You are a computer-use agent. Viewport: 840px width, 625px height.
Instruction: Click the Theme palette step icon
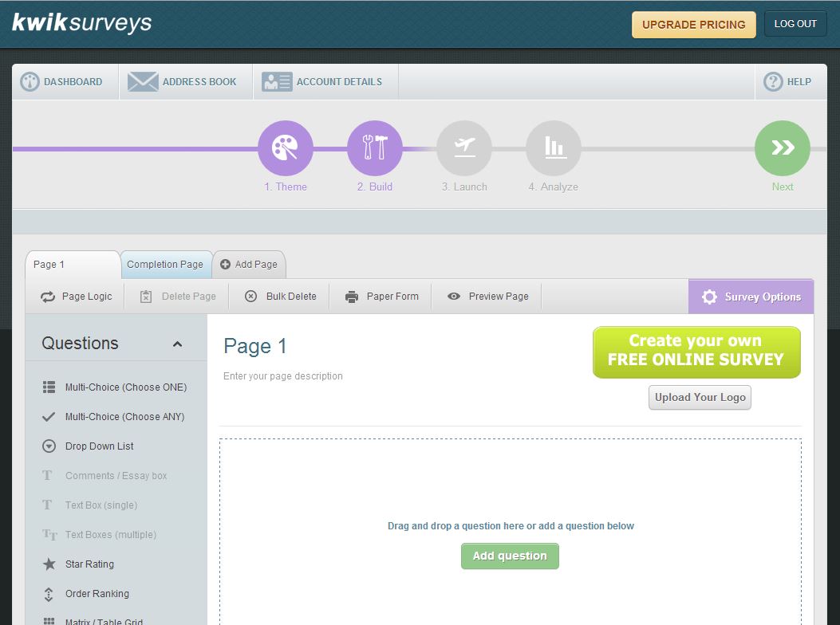click(285, 148)
